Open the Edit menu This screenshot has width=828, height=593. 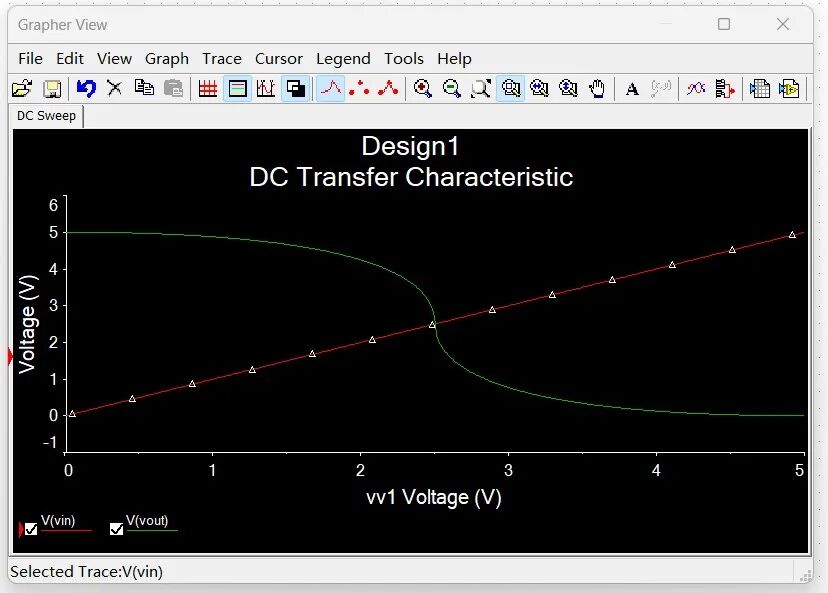tap(70, 59)
